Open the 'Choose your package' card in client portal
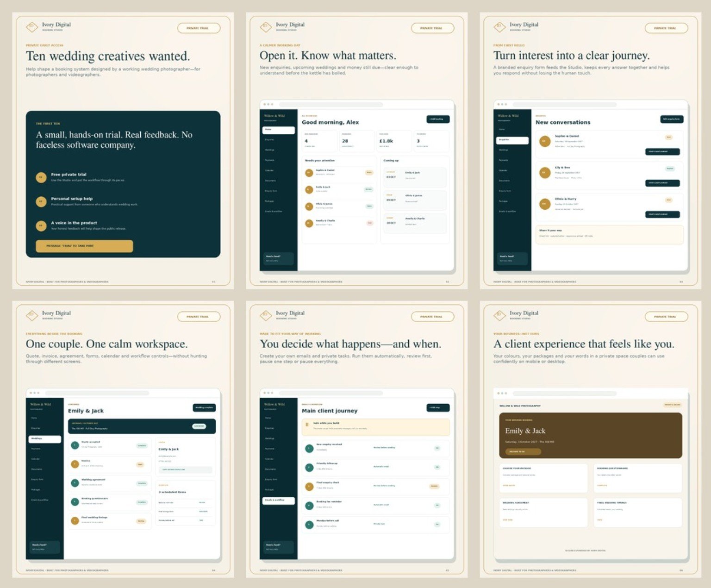The height and width of the screenshot is (588, 711). pyautogui.click(x=543, y=478)
